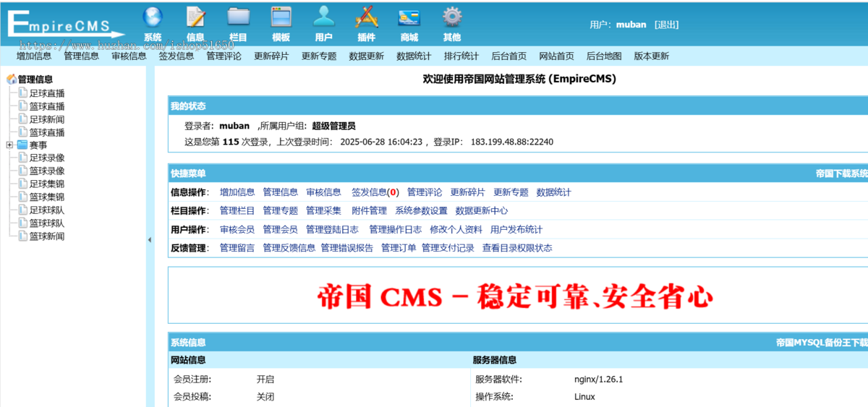The height and width of the screenshot is (407, 868).
Task: Open the 其他 gear icon in top toolbar
Action: [x=452, y=16]
